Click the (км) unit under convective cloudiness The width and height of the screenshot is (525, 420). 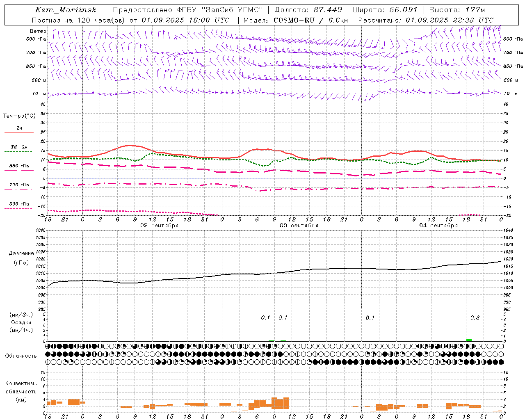click(x=21, y=399)
